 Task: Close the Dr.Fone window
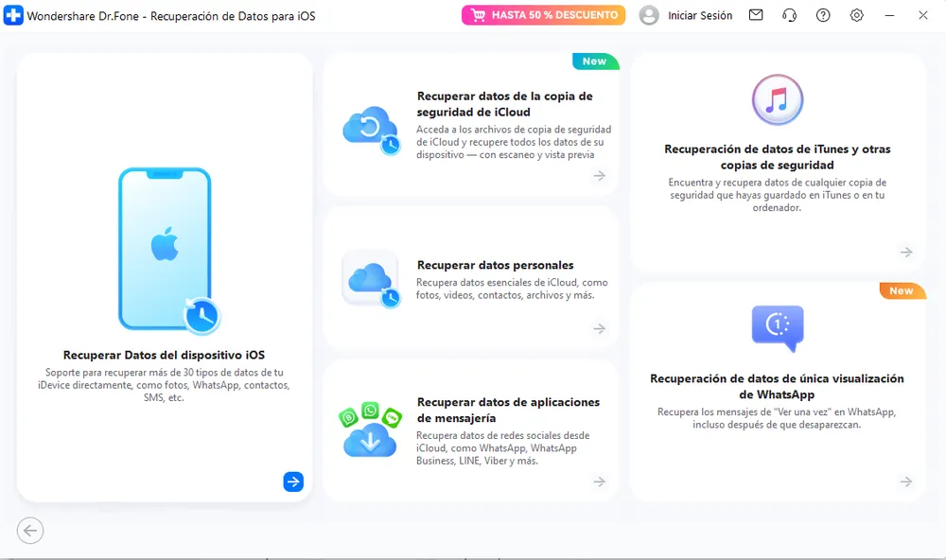pos(923,15)
